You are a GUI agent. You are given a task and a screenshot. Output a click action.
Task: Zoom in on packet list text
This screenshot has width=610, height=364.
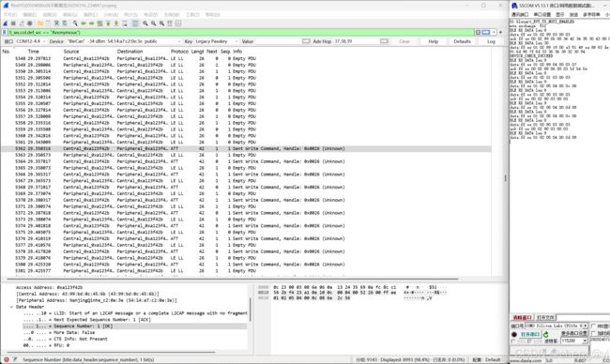145,23
